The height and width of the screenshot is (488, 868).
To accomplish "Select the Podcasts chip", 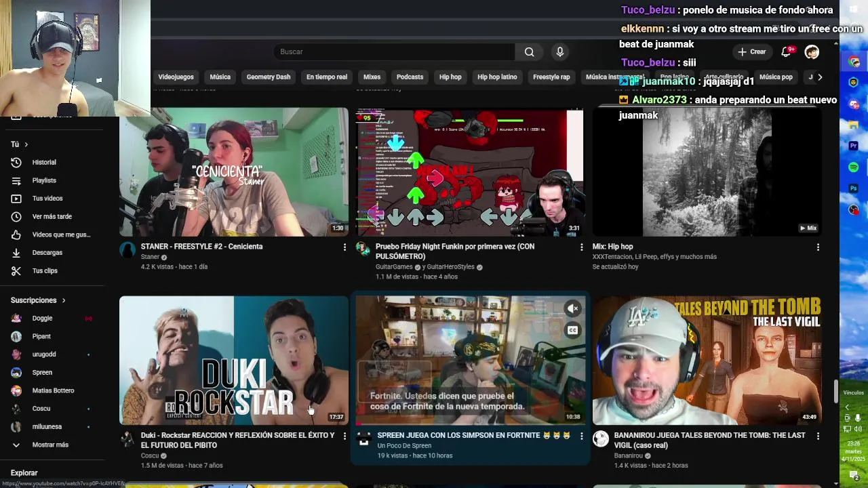I will click(x=410, y=77).
